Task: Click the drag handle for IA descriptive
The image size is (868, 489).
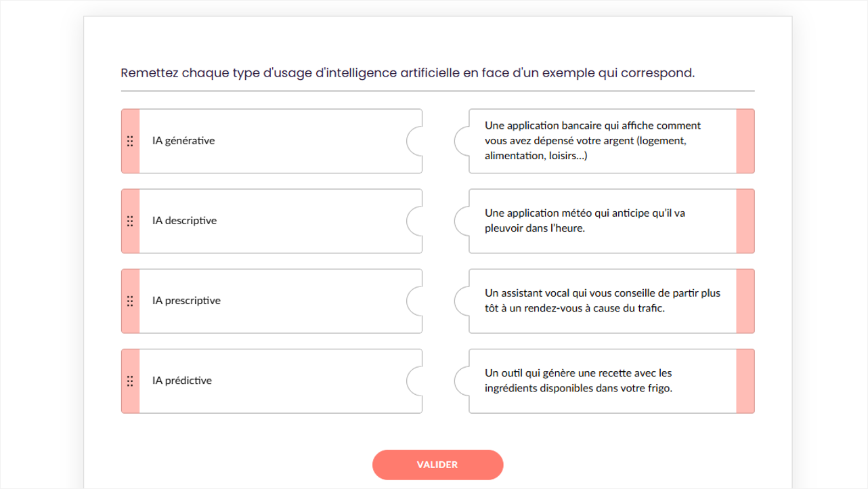Action: tap(130, 221)
